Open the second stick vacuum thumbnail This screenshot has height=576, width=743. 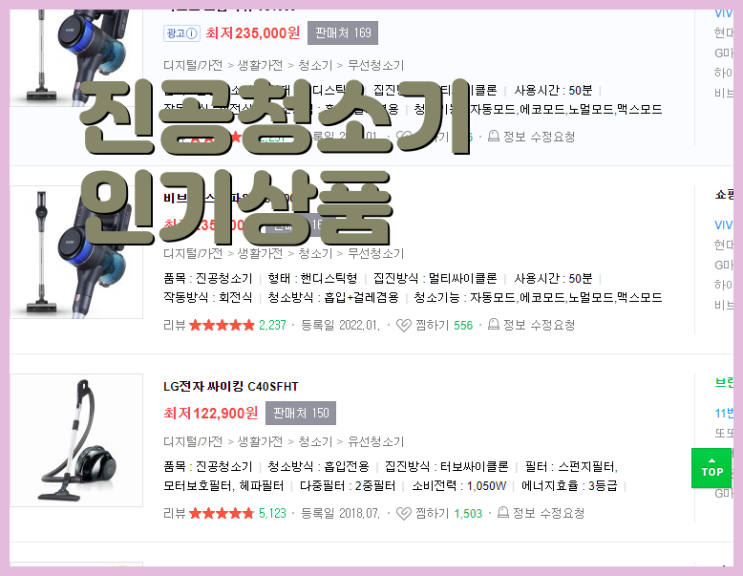point(76,252)
